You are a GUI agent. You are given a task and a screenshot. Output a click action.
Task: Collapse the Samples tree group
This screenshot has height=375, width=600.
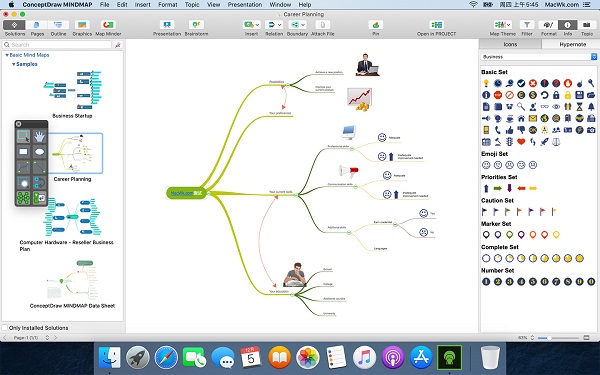14,64
